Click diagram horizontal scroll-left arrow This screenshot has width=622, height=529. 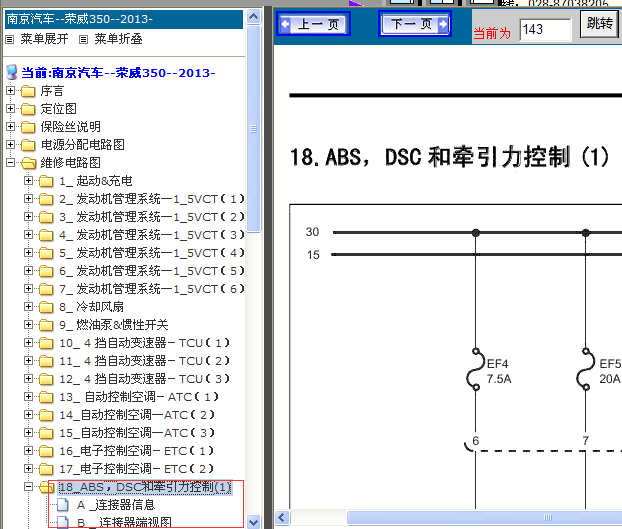click(x=282, y=518)
